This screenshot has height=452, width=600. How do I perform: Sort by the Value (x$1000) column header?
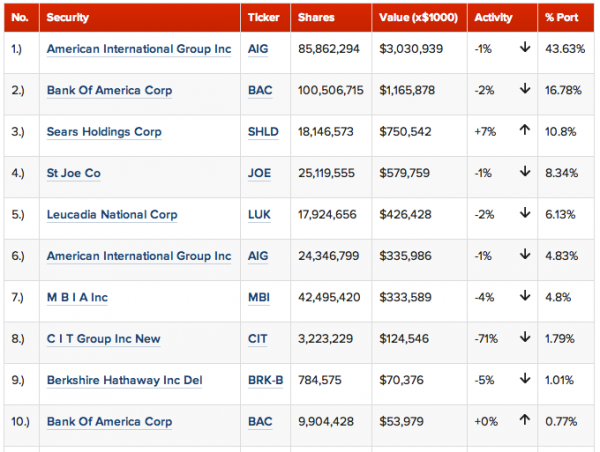(x=417, y=18)
